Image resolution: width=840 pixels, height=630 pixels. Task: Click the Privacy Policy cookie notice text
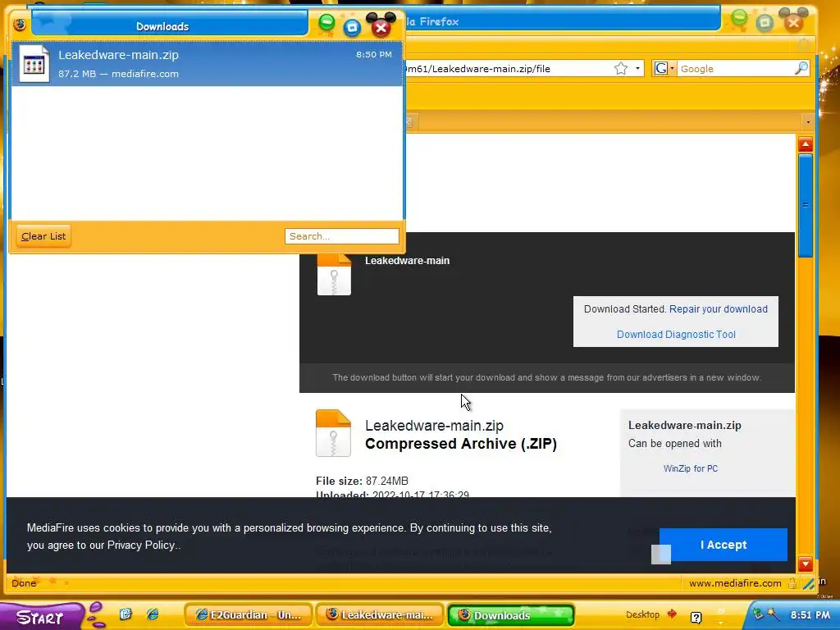141,546
